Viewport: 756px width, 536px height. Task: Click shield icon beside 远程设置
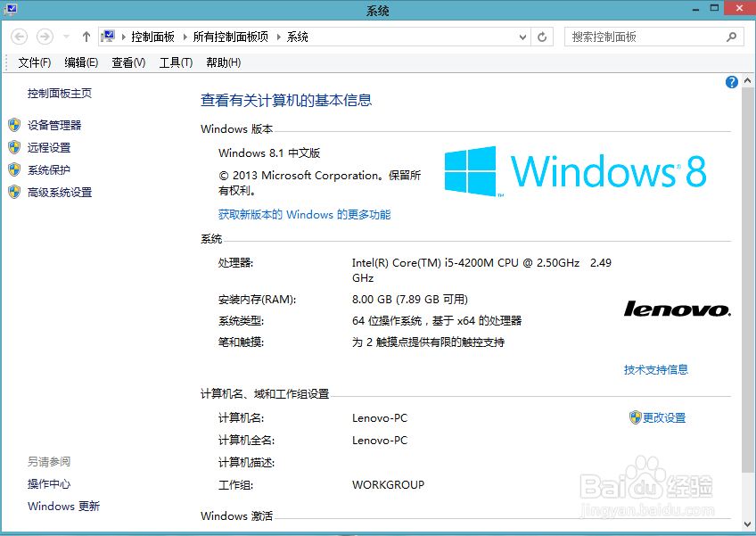[14, 148]
